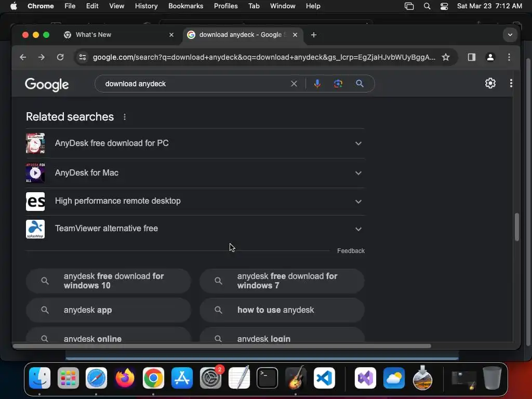Open the History menu
Image resolution: width=532 pixels, height=399 pixels.
pyautogui.click(x=146, y=6)
